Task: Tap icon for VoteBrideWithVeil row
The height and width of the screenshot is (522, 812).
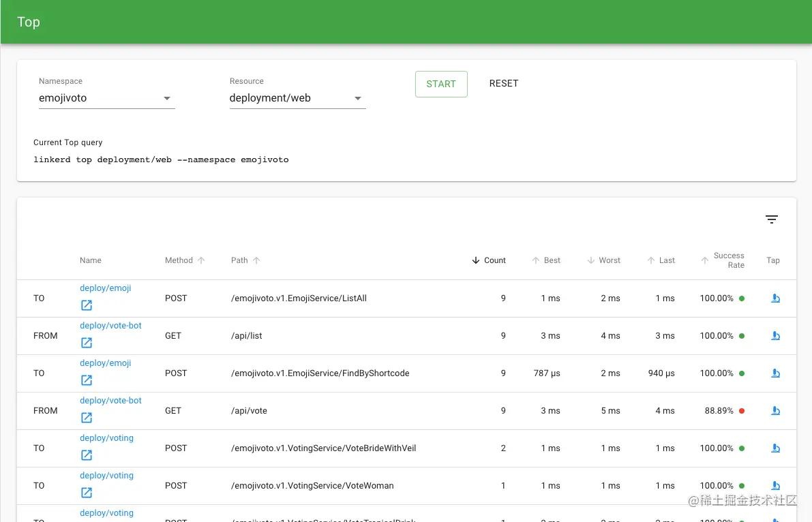Action: (775, 448)
